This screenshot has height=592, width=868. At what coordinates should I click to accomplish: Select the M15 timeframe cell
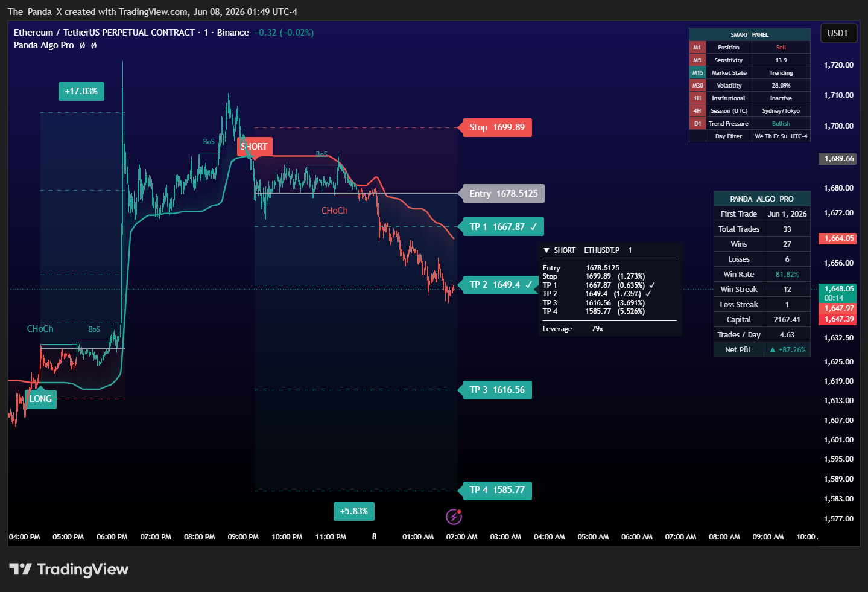pyautogui.click(x=697, y=72)
